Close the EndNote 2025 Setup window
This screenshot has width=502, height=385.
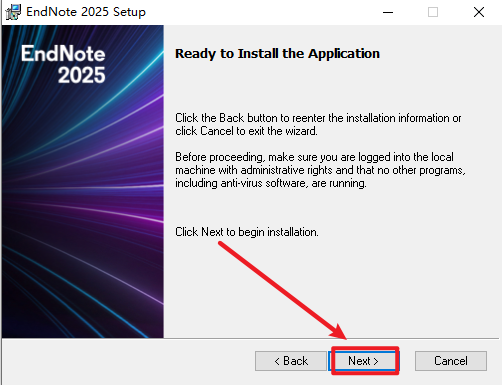479,12
